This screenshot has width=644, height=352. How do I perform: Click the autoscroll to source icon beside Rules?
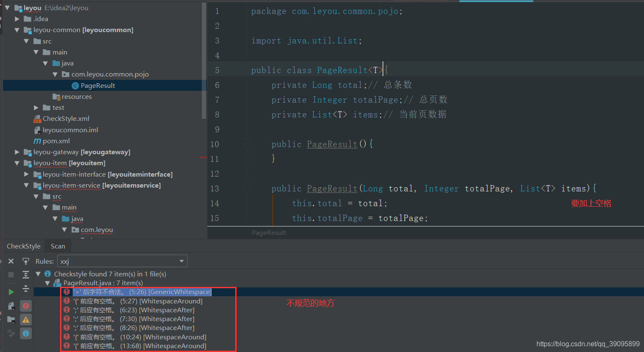(x=26, y=261)
